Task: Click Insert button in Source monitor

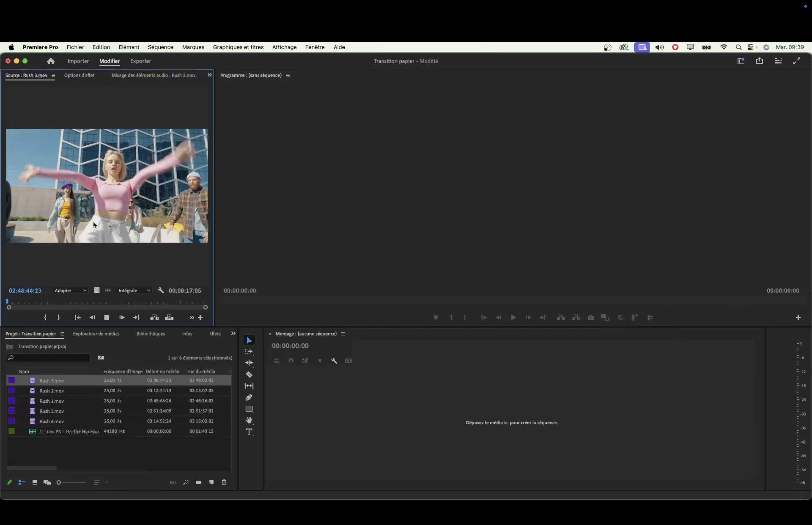Action: 154,317
